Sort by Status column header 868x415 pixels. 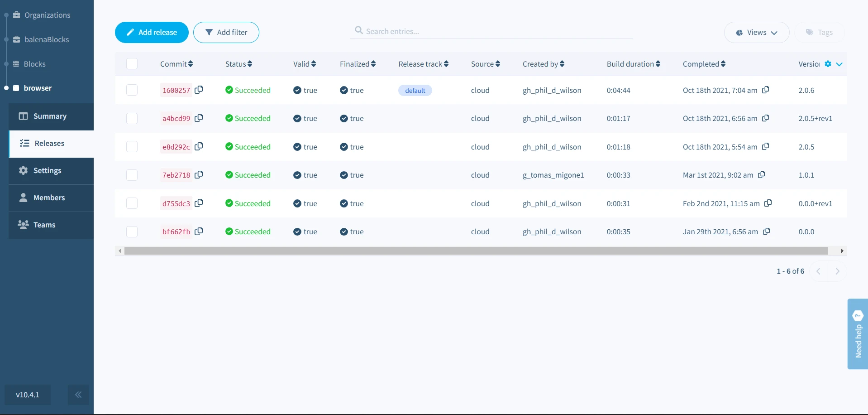pos(238,64)
